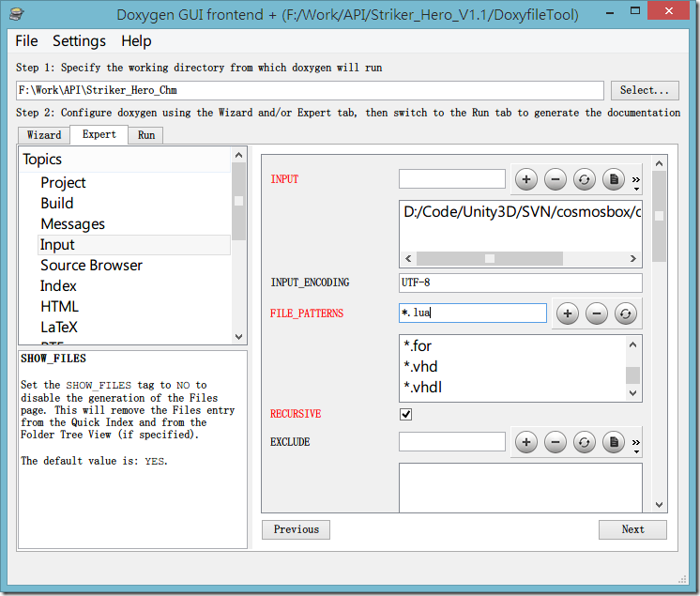Select the Build topic
The height and width of the screenshot is (596, 700).
click(x=57, y=203)
